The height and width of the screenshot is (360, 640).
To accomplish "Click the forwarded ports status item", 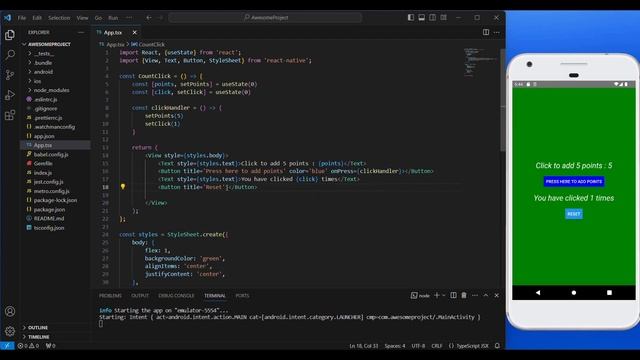I will pyautogui.click(x=51, y=346).
